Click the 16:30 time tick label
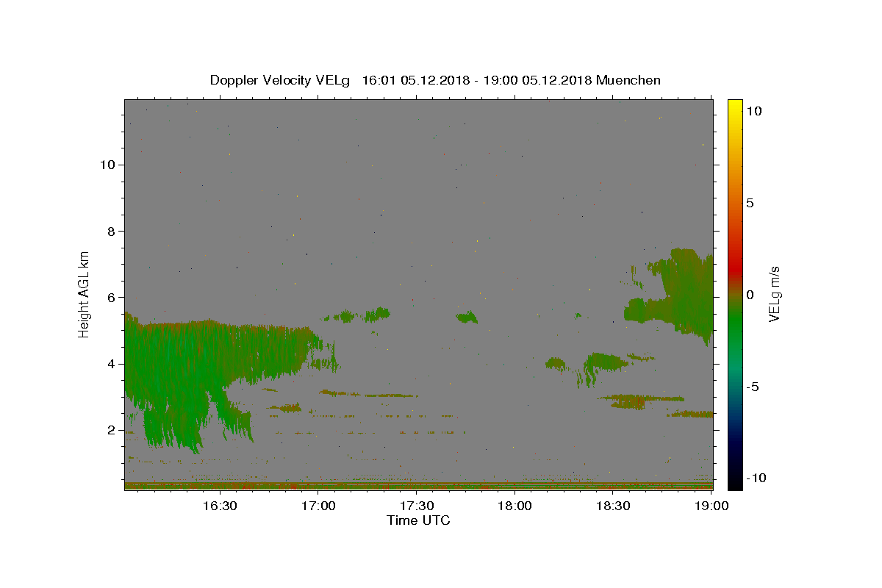 (x=219, y=506)
